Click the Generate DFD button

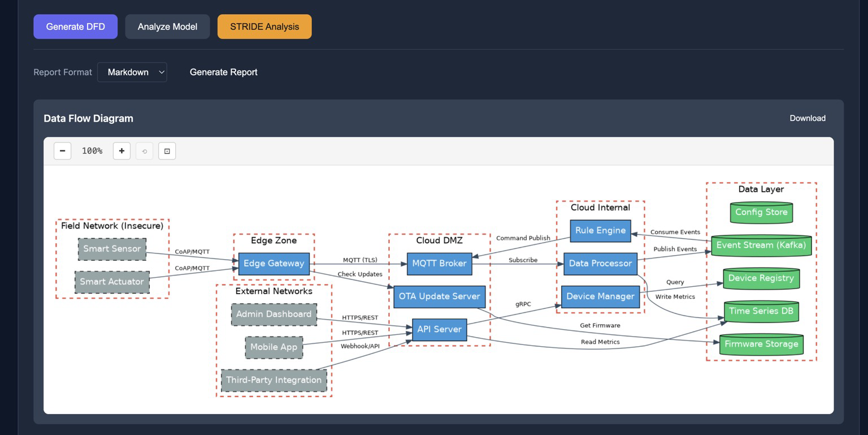click(75, 27)
